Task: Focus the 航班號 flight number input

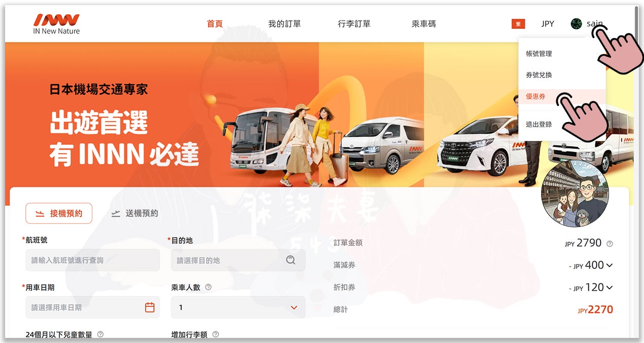Action: (x=92, y=260)
